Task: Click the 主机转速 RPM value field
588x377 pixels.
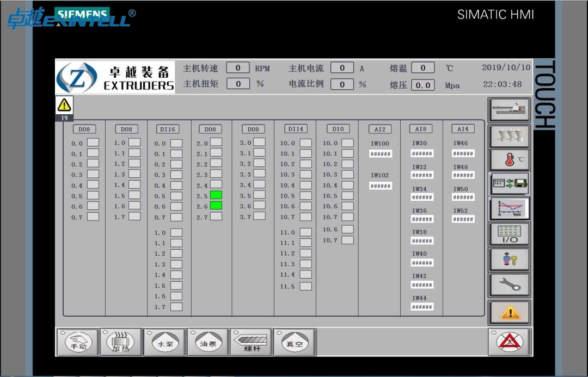Action: 238,68
